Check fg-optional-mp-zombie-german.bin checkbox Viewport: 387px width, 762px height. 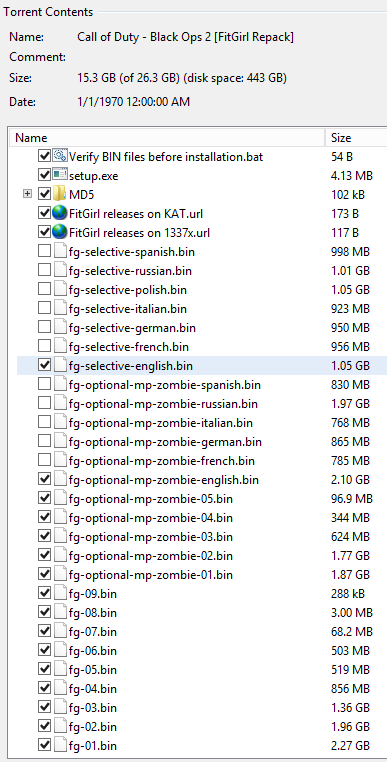[x=44, y=441]
